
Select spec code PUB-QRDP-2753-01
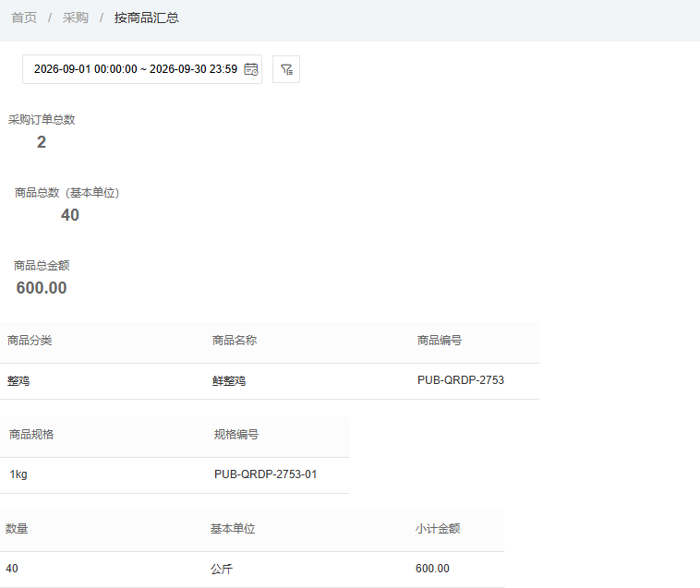tap(266, 474)
